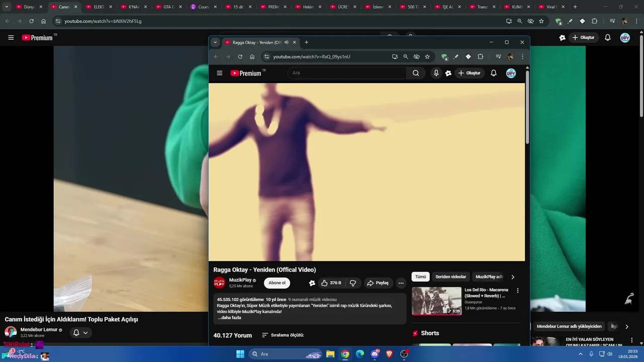This screenshot has height=362, width=644.
Task: Subscribe with Abone ol button
Action: coord(277,283)
